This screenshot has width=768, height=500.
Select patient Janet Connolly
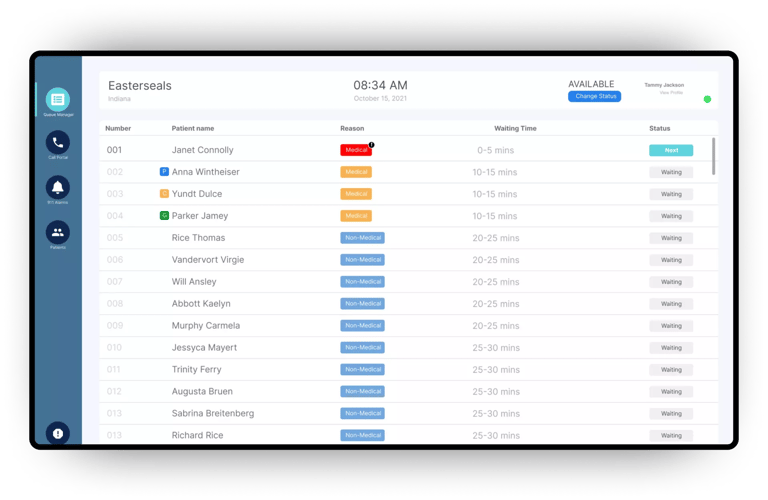[x=202, y=150]
